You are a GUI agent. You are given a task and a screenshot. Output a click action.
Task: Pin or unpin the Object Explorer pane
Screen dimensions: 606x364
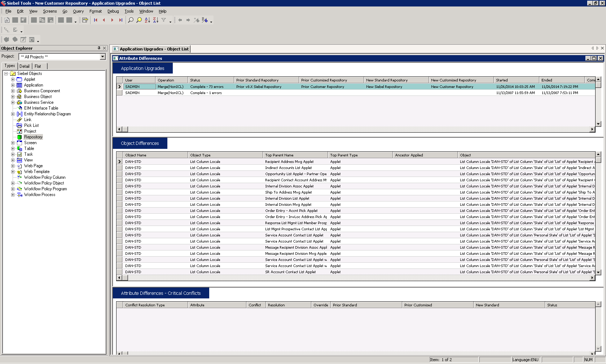99,48
